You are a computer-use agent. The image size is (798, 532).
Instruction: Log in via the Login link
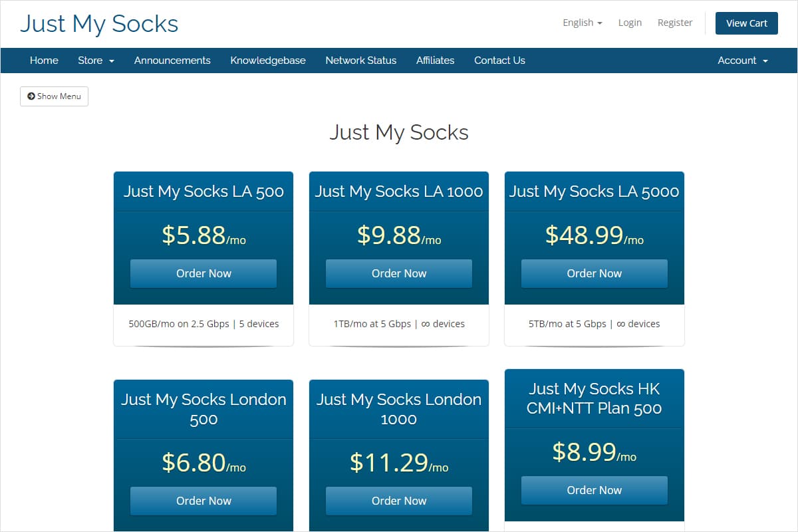pos(630,22)
